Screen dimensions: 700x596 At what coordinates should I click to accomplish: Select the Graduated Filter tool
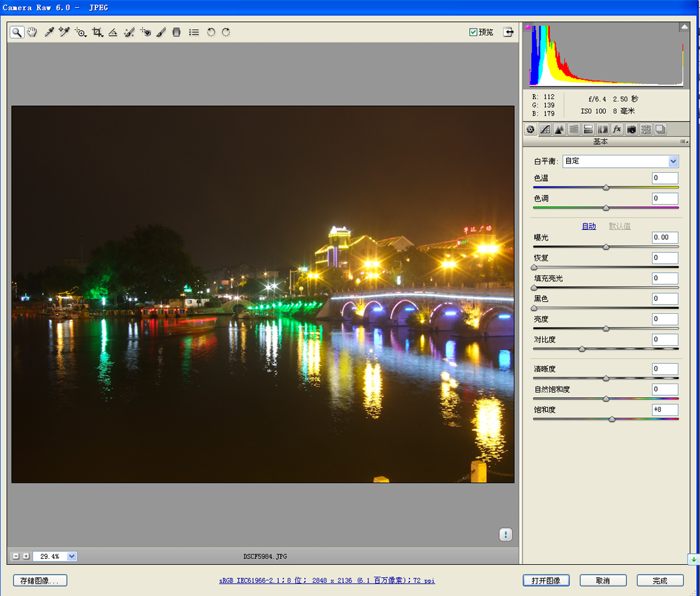[176, 32]
